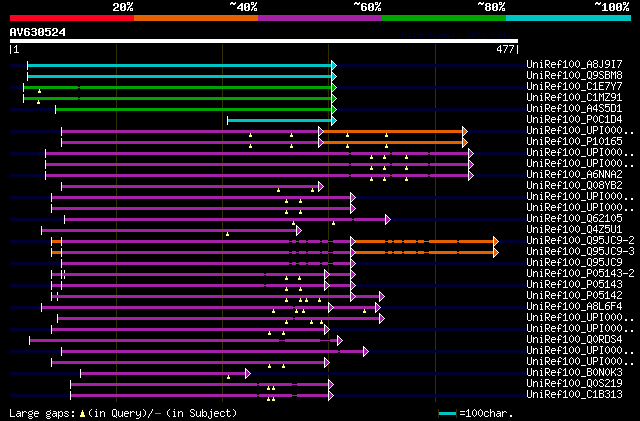Image resolution: width=640 pixels, height=421 pixels.
Task: Click the green ~80% legend segment
Action: coord(444,18)
